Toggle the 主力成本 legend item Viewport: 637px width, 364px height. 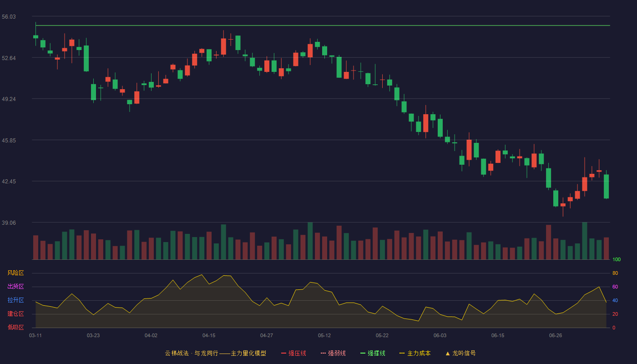pos(415,353)
